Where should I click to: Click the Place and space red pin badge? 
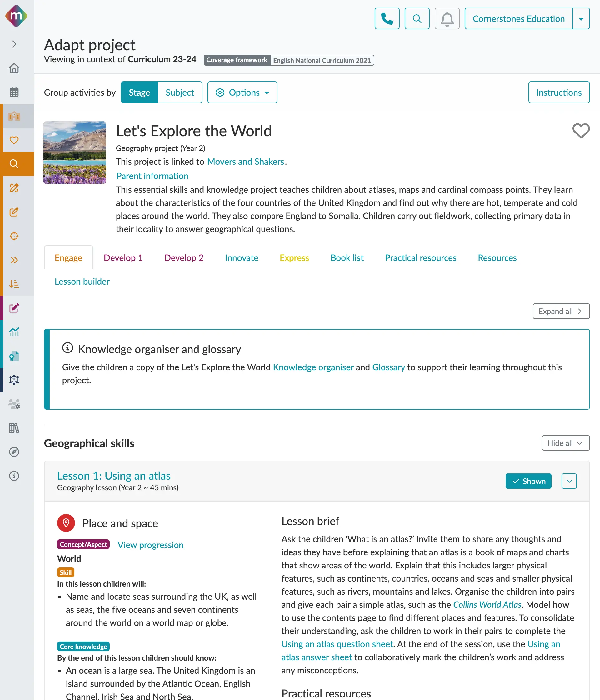(66, 523)
